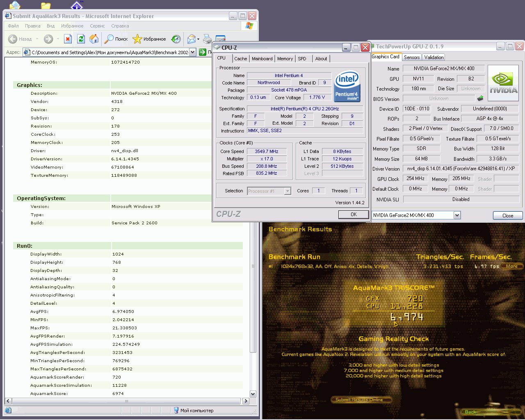525x420 pixels.
Task: Click the folder icon on the desktop
Action: (46, 5)
